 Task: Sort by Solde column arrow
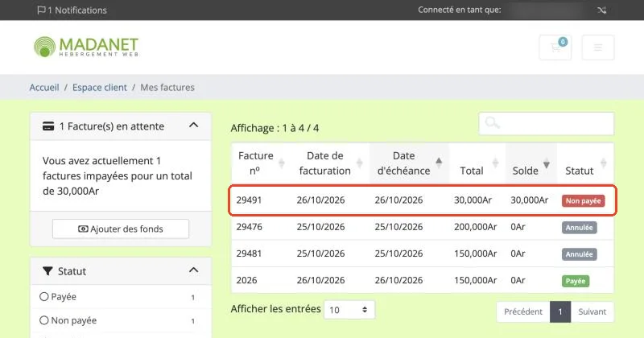tap(547, 165)
